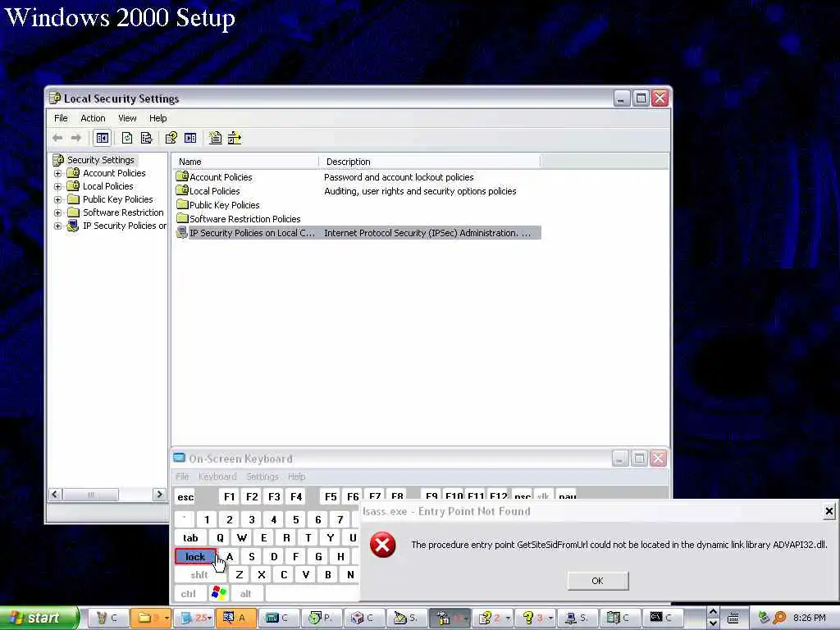
Task: Toggle the ctrl key on On-Screen Keyboard
Action: (188, 594)
